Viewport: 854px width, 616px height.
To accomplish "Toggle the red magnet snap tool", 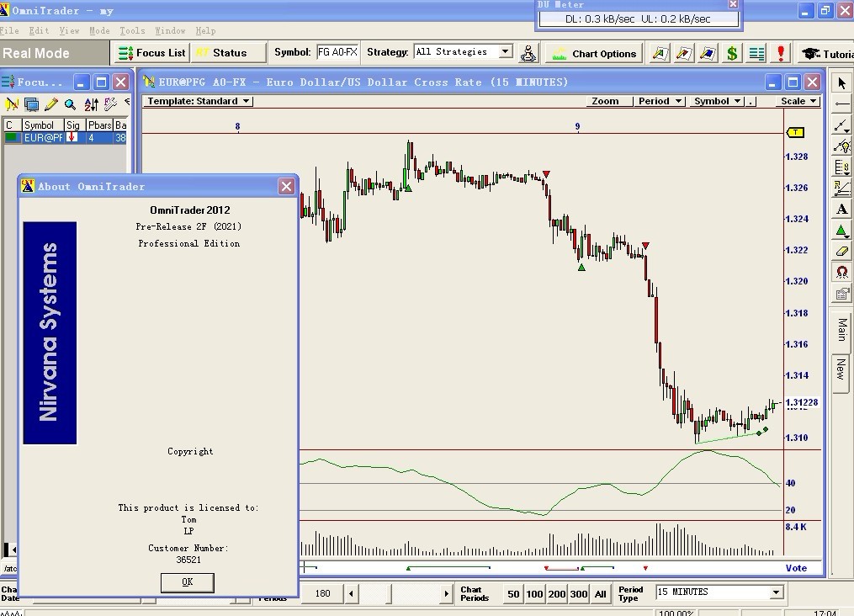I will click(x=842, y=272).
